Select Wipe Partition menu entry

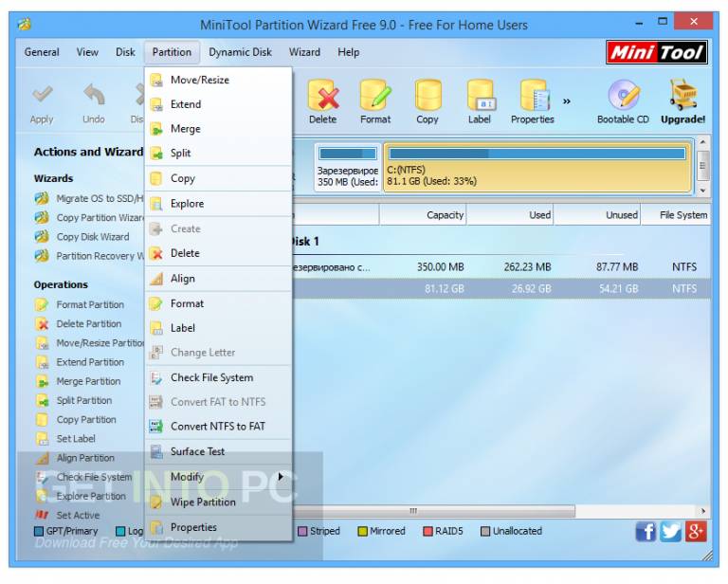218,502
